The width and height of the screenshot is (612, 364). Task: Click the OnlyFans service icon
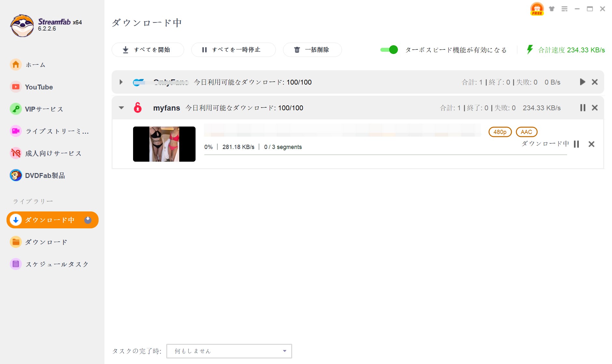[x=139, y=82]
